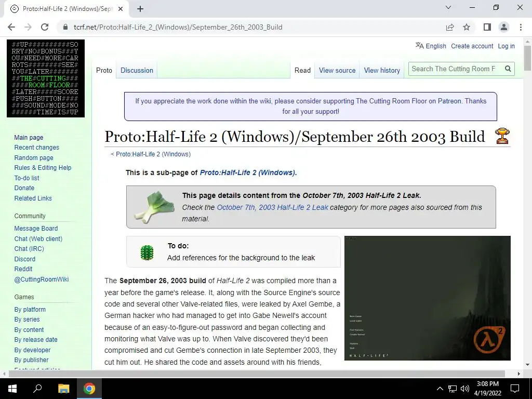Go to Random page
This screenshot has height=399, width=532.
pyautogui.click(x=34, y=158)
